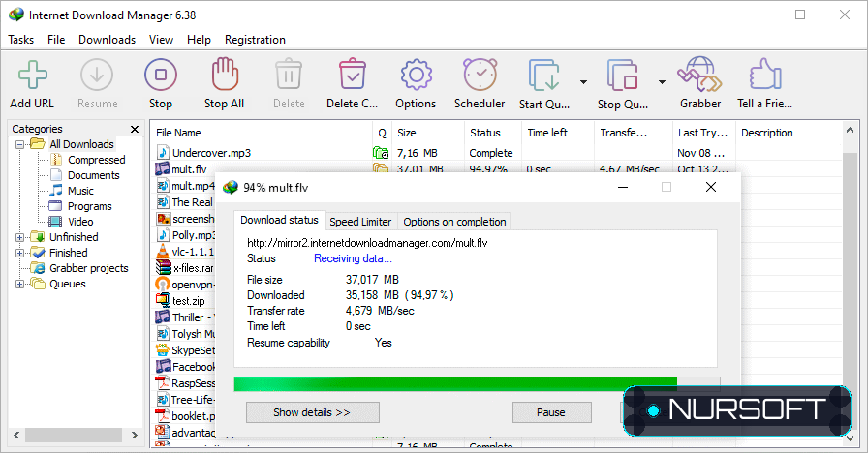
Task: Click the mult.flv download URL text
Action: tap(367, 243)
